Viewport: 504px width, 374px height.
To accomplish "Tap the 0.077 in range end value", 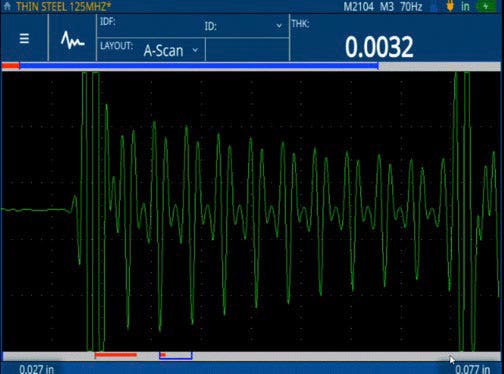I will [x=473, y=369].
